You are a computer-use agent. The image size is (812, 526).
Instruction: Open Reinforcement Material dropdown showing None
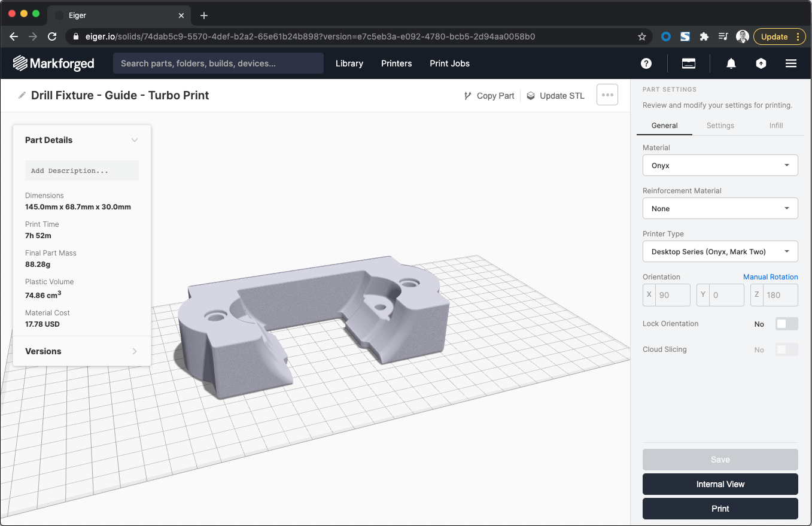pos(720,208)
